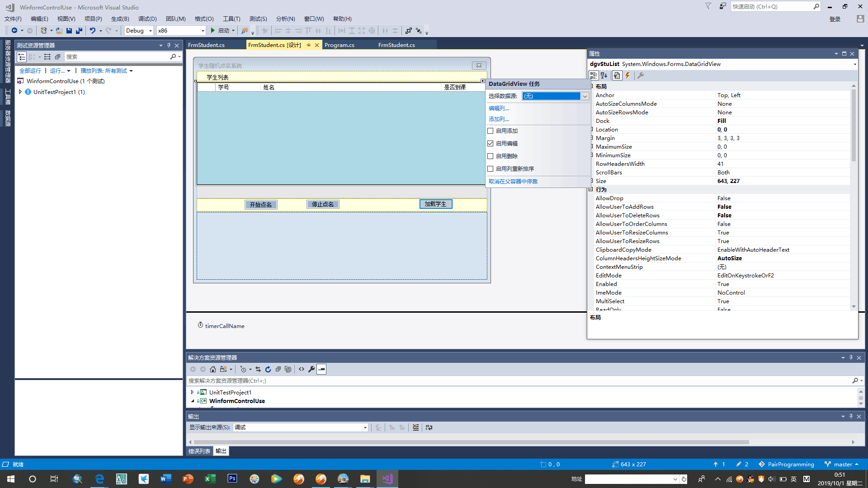Click the 编辑列... link
868x488 pixels.
click(499, 108)
